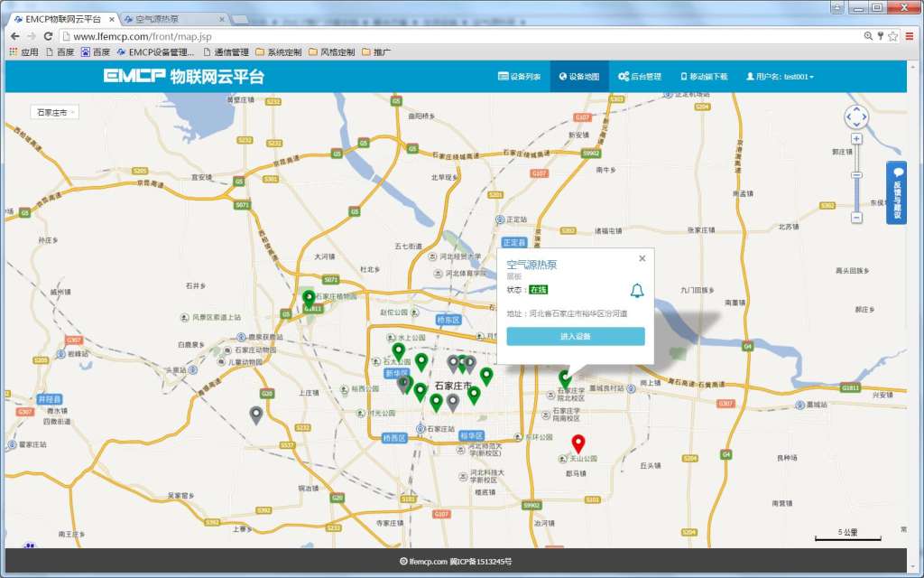Open the 设备列表 device list menu
Screen dimensions: 924x578
point(519,77)
